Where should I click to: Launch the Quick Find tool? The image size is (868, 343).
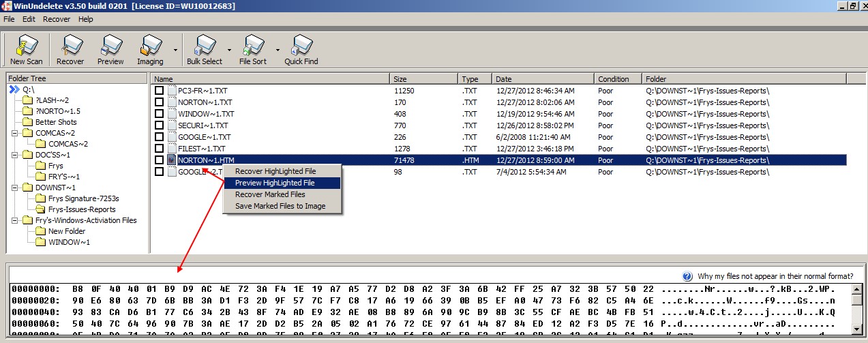301,48
